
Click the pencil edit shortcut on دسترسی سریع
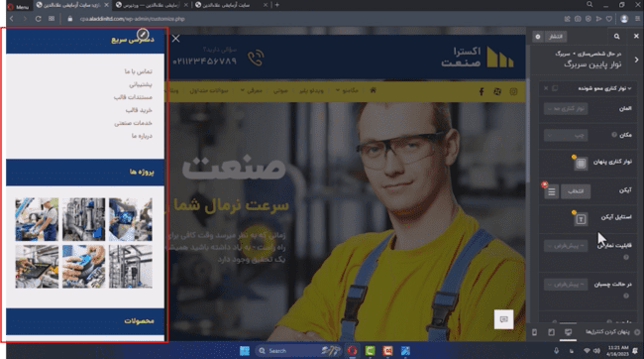pyautogui.click(x=143, y=34)
